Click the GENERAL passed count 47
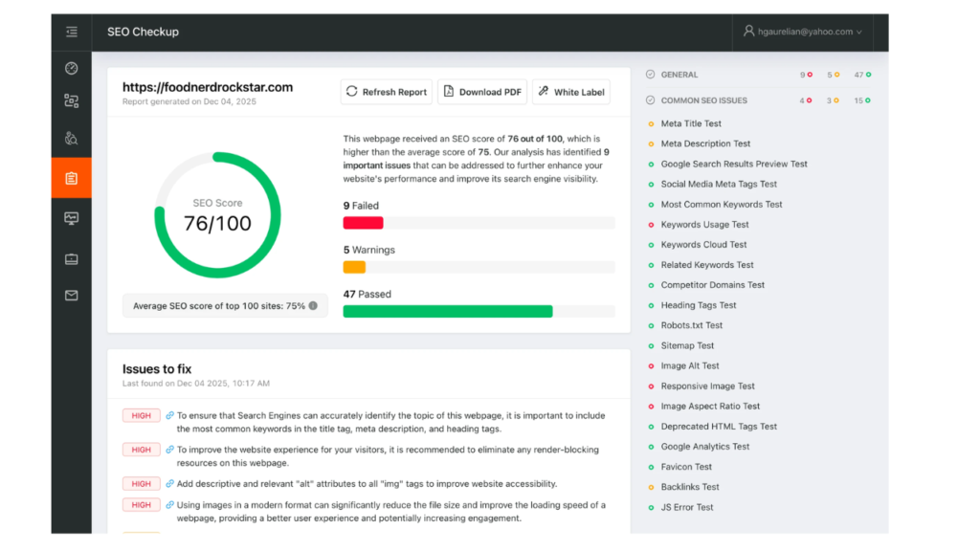 coord(862,75)
